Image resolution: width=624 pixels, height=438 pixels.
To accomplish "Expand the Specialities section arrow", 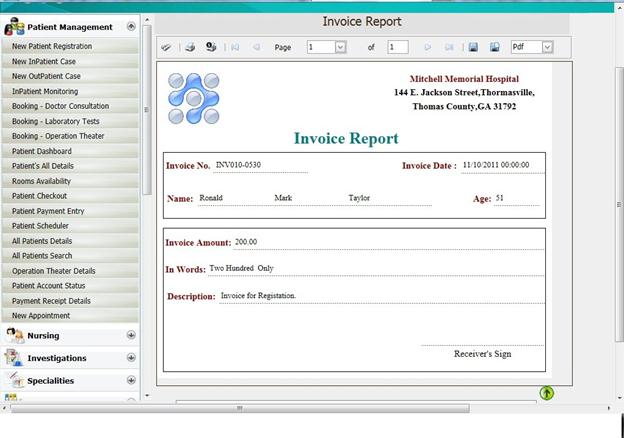I will coord(131,381).
